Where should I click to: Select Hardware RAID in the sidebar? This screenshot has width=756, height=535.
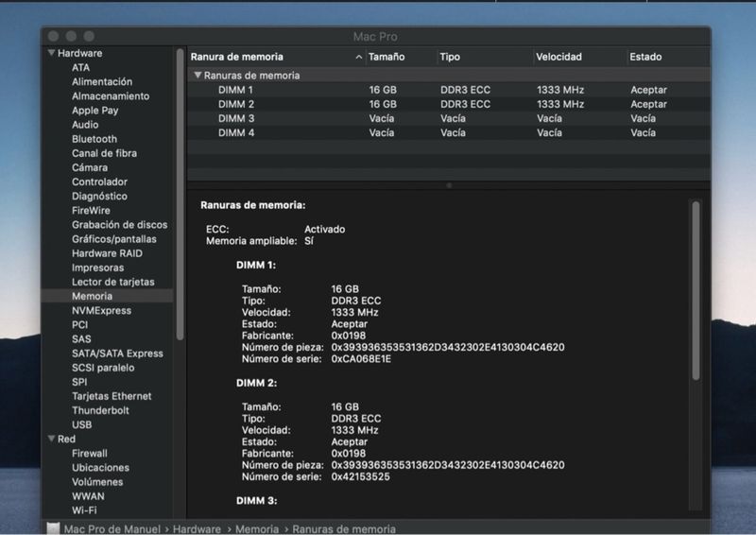pos(107,253)
